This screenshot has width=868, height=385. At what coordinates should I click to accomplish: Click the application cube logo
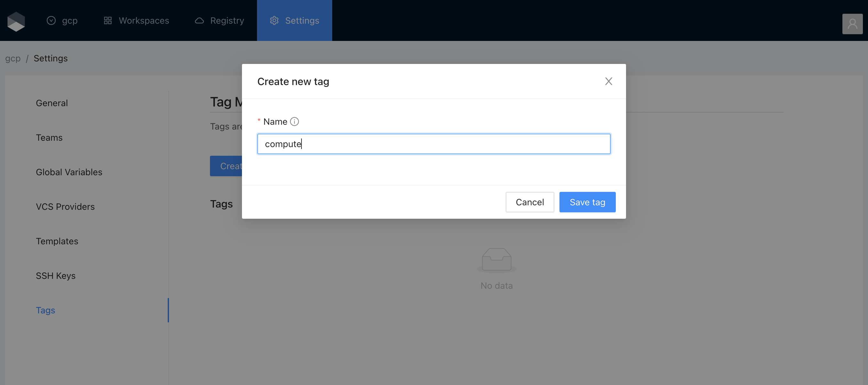pyautogui.click(x=16, y=21)
